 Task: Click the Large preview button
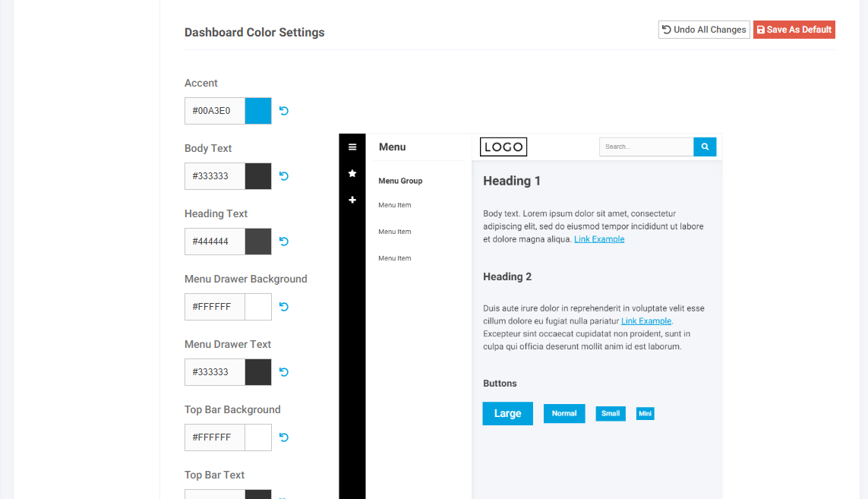point(507,414)
